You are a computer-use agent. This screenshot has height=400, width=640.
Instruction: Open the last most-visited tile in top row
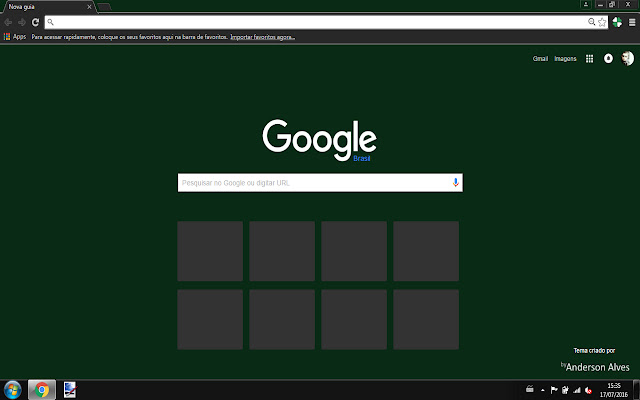click(x=426, y=251)
